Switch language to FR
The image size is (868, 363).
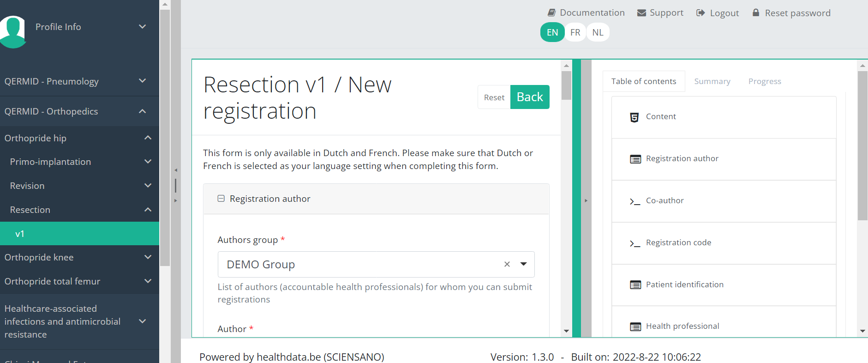point(575,32)
